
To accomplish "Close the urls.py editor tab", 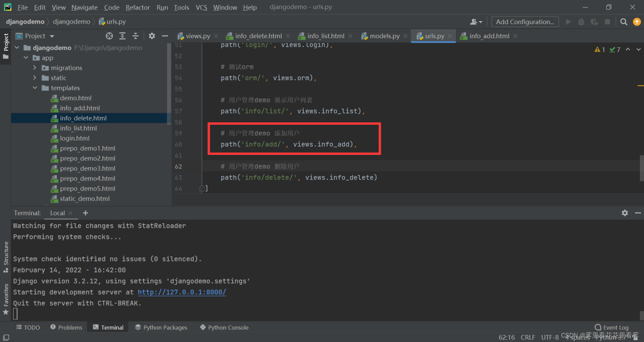I will click(x=450, y=36).
